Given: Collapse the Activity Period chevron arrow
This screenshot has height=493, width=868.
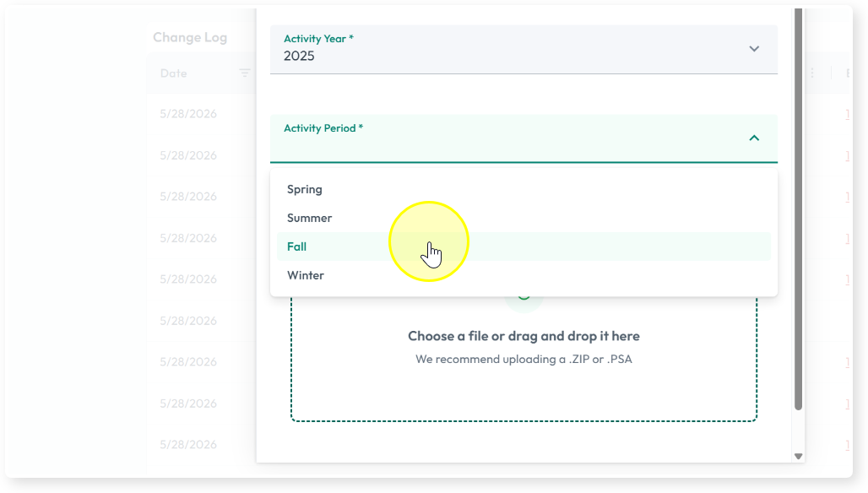Looking at the screenshot, I should [754, 138].
